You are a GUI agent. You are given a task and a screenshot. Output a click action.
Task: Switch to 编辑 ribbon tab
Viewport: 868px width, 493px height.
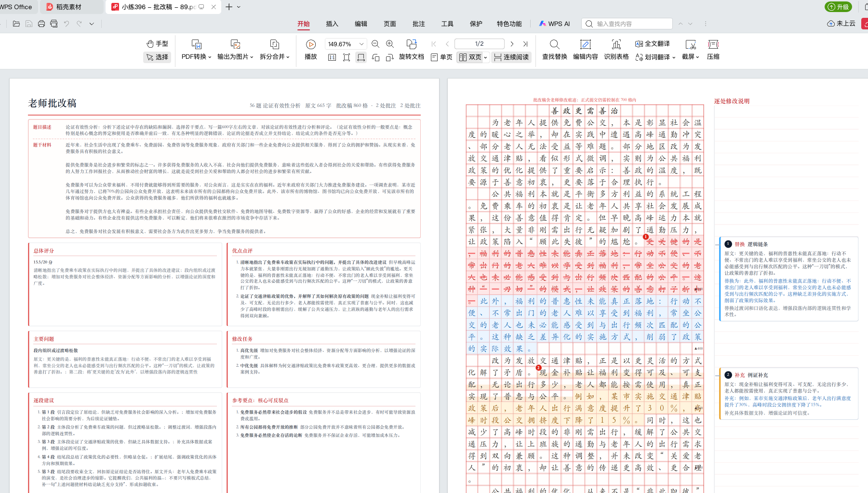(361, 24)
